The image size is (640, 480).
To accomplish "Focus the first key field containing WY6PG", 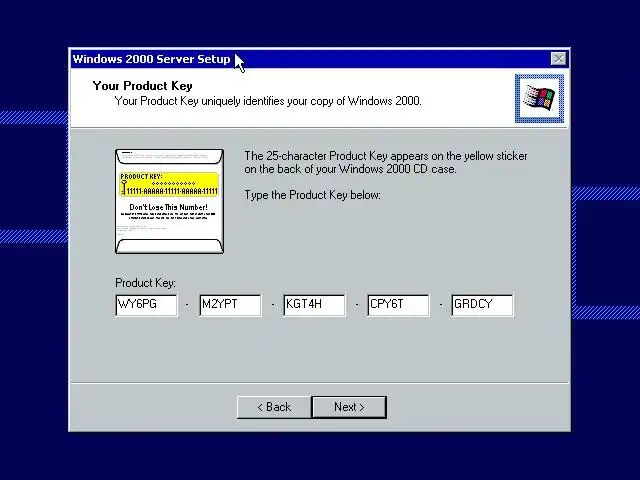I will tap(147, 305).
